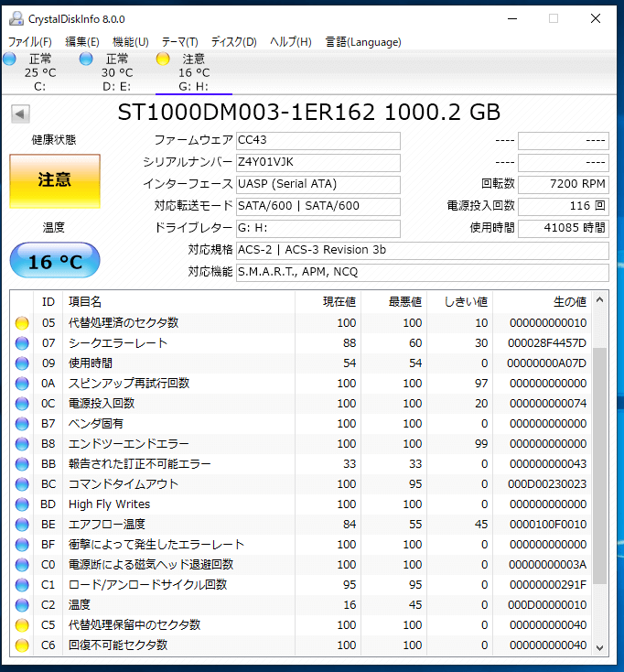Screen dimensions: 624x672
Task: Click the scroll up arrow of SMART list
Action: (x=599, y=300)
